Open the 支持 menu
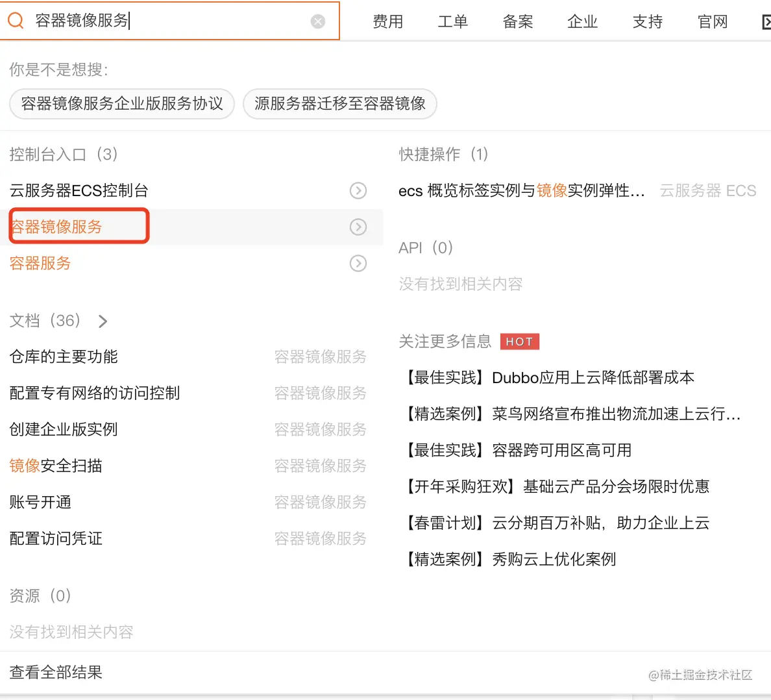Viewport: 771px width, 700px height. tap(647, 21)
